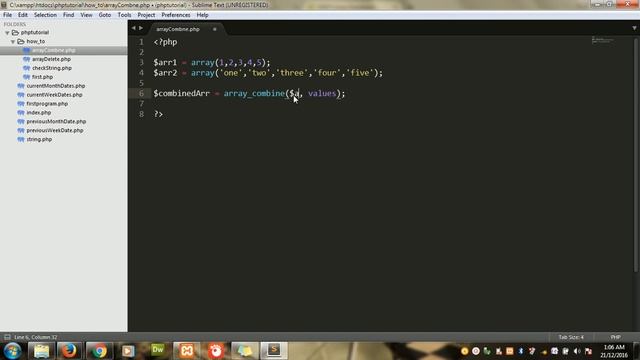Open the File menu
Screen dimensions: 640x360
click(7, 15)
